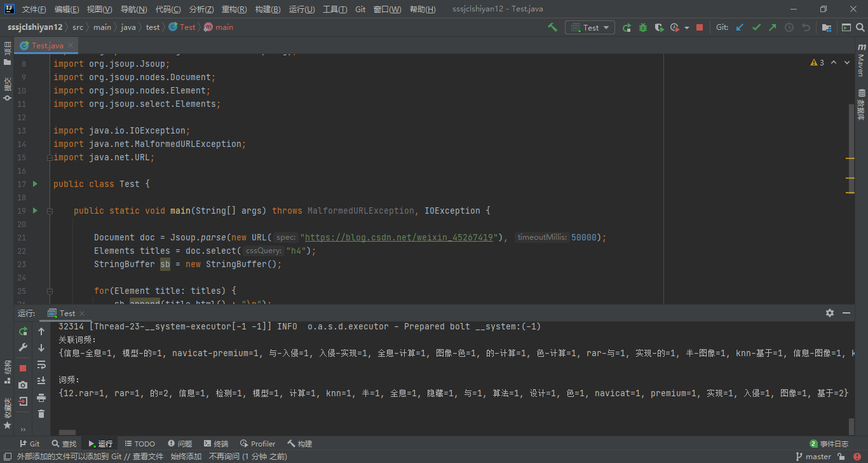Viewport: 868px width, 463px height.
Task: Print console output with printer icon
Action: tap(41, 397)
